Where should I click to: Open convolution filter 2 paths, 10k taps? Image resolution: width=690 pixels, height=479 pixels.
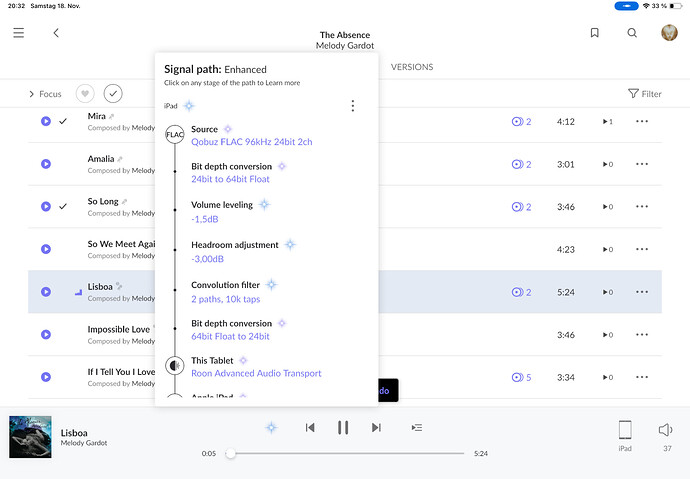pos(226,299)
